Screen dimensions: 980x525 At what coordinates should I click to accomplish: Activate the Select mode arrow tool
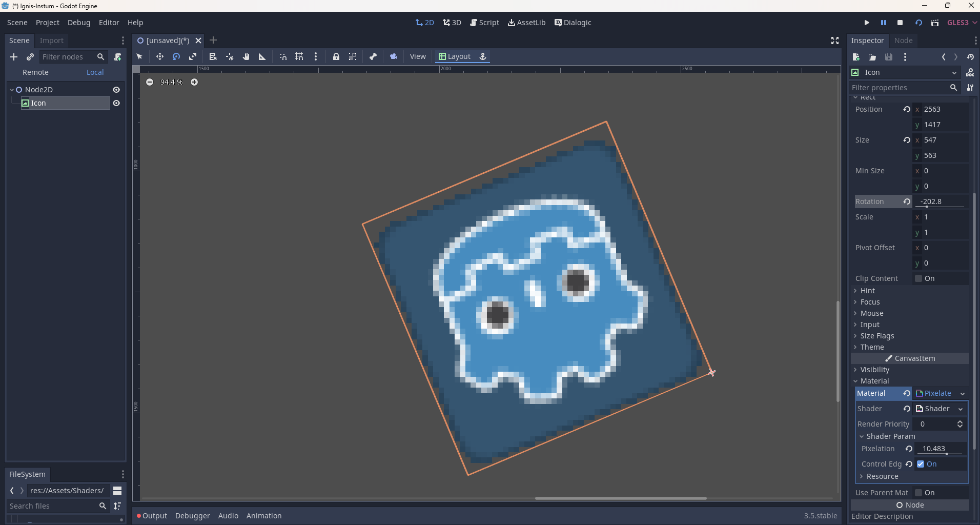(139, 56)
